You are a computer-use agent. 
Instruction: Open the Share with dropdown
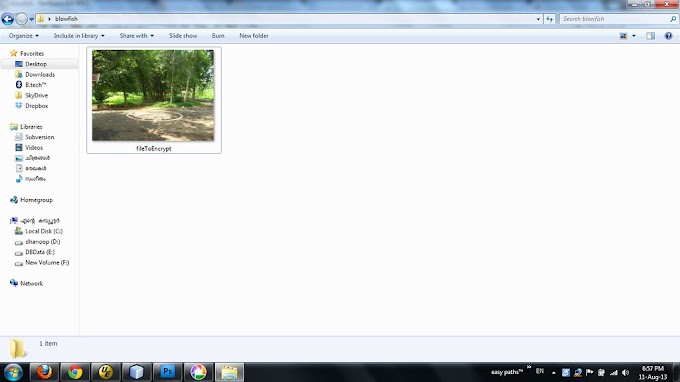137,36
